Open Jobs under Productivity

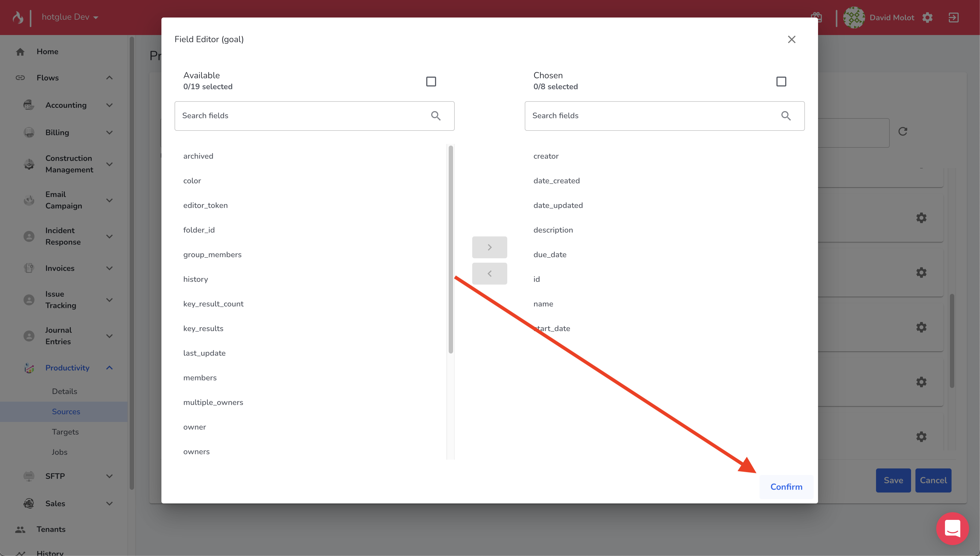click(x=60, y=452)
